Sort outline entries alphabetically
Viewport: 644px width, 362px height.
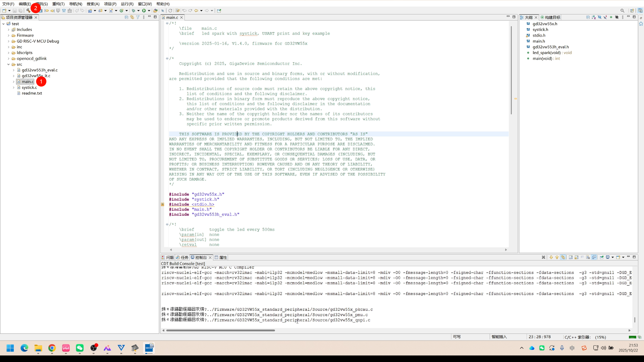[x=594, y=17]
